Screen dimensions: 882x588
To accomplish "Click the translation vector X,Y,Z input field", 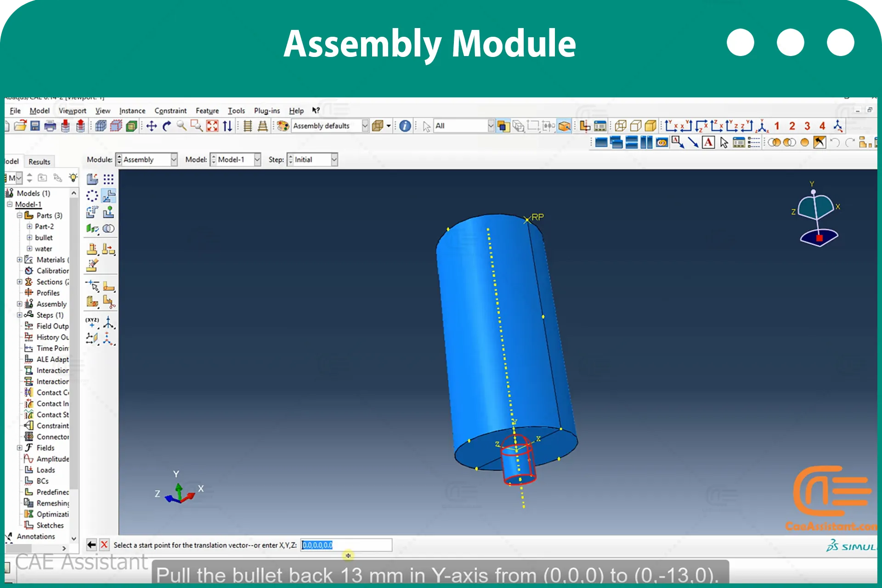I will click(346, 545).
